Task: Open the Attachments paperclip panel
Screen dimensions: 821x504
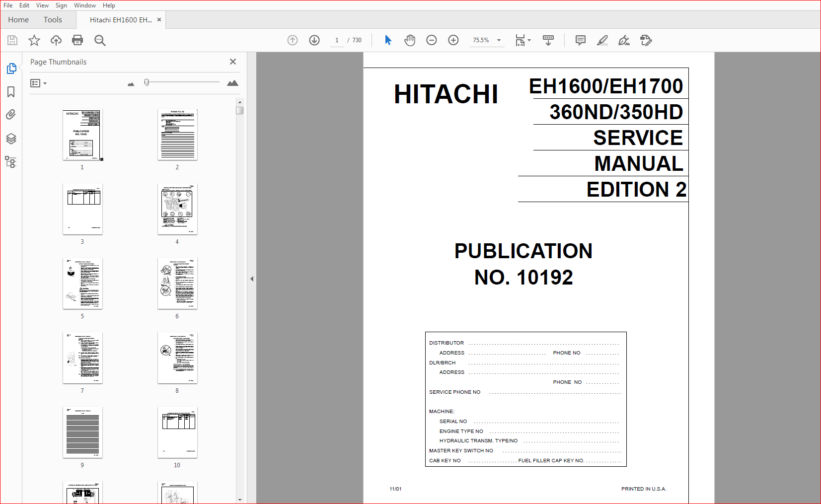Action: [x=11, y=115]
